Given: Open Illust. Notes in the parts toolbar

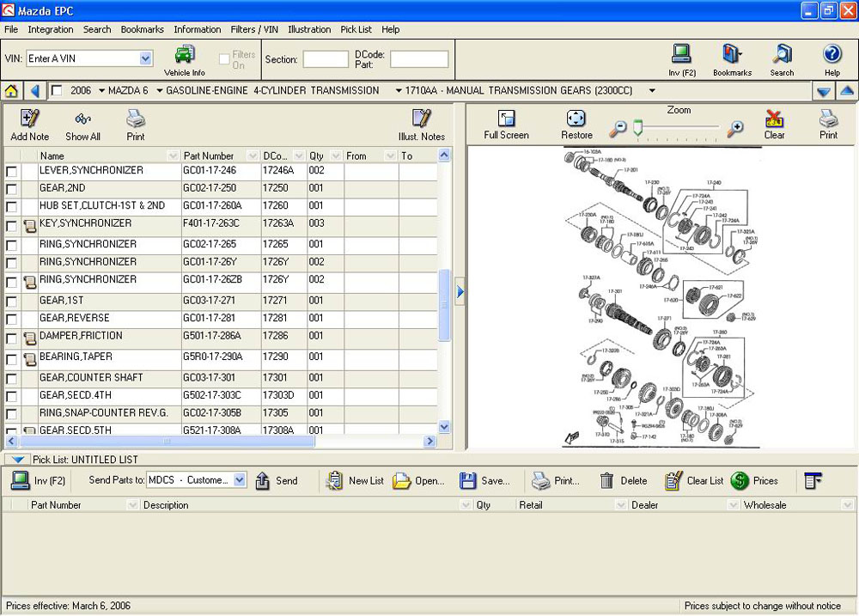Looking at the screenshot, I should tap(421, 119).
